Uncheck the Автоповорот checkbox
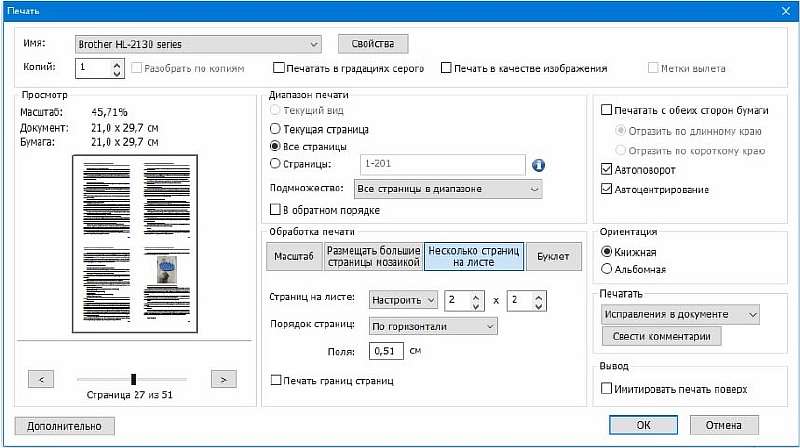Viewport: 800px width, 448px height. 605,170
